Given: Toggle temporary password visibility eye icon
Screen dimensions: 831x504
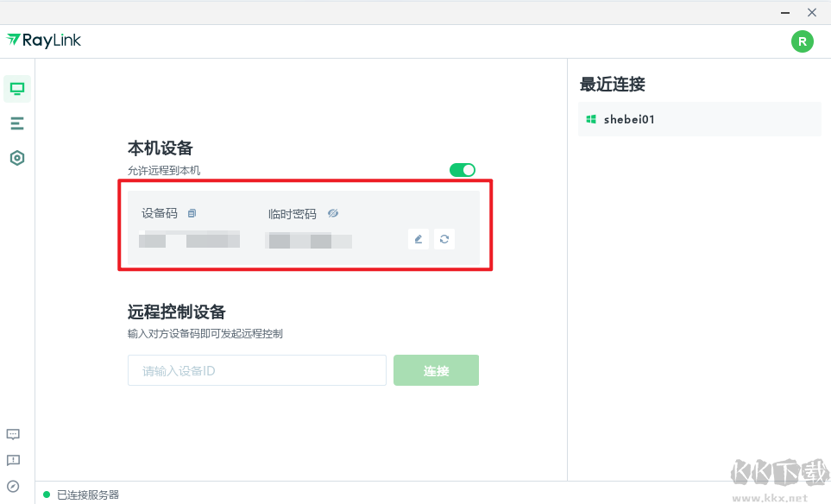Looking at the screenshot, I should click(333, 213).
